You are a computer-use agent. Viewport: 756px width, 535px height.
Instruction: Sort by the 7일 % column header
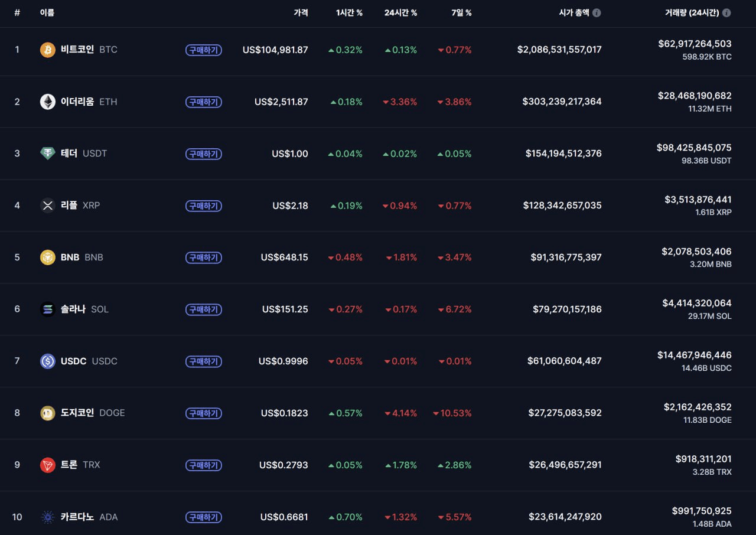461,12
